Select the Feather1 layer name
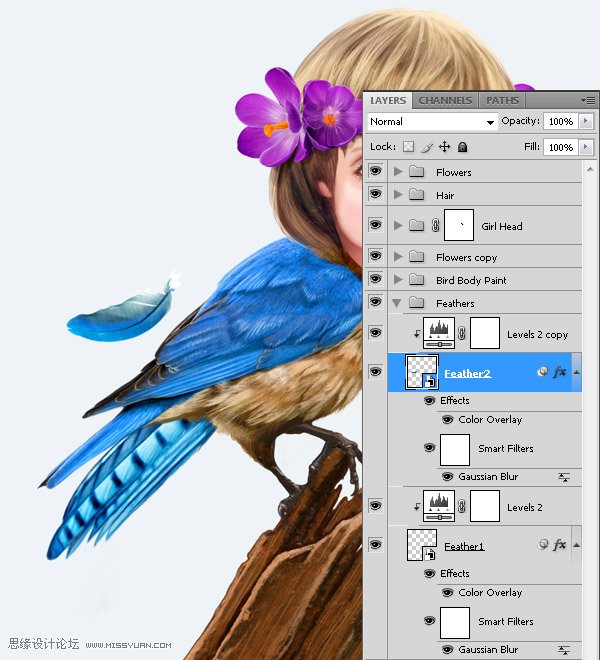 click(464, 546)
